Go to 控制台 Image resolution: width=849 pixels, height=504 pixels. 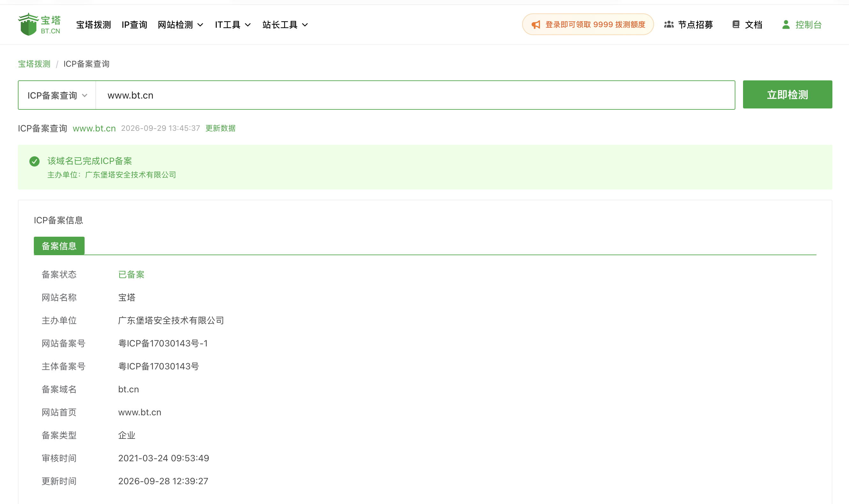[801, 25]
